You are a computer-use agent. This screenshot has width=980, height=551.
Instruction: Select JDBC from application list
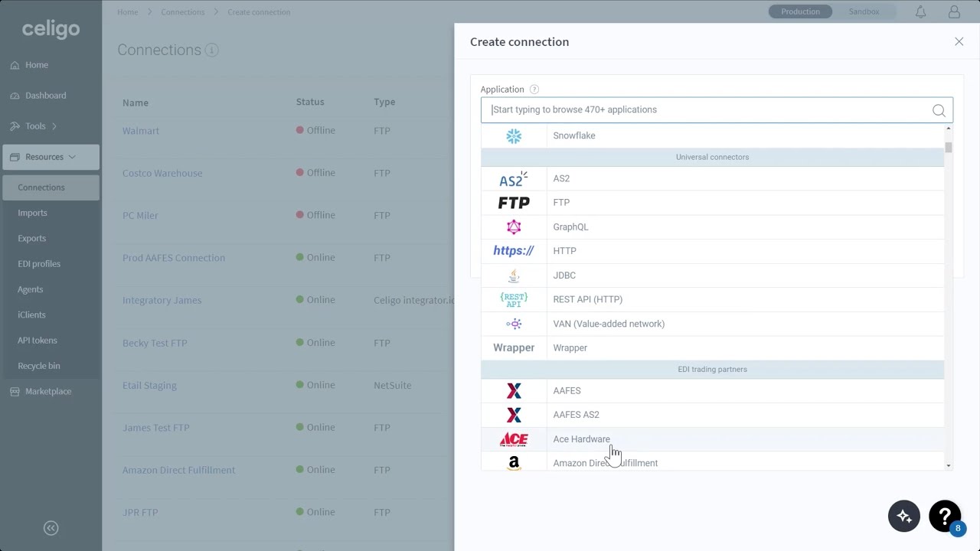(712, 275)
